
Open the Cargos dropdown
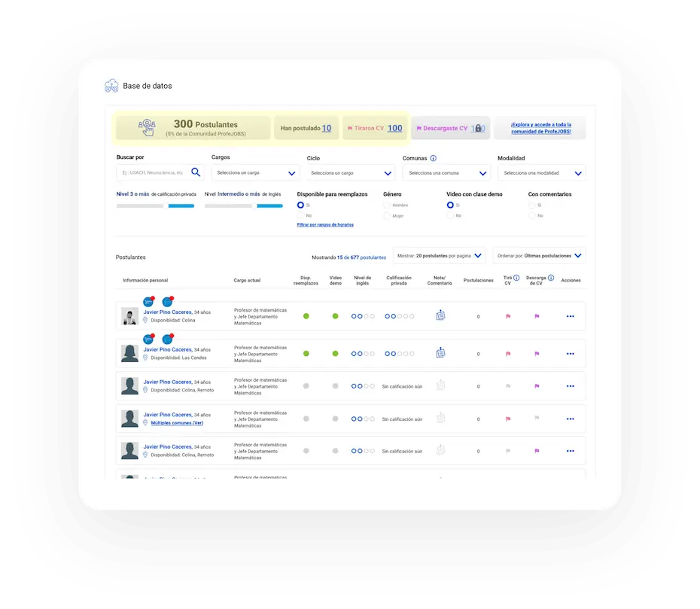(255, 173)
